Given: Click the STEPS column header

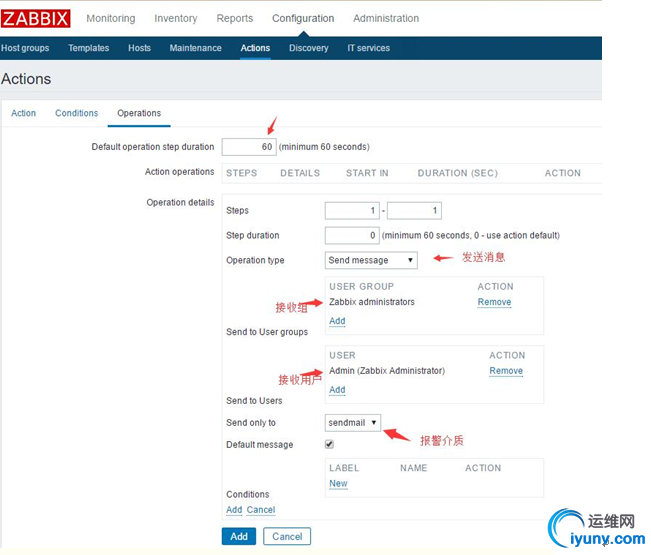Looking at the screenshot, I should click(242, 173).
